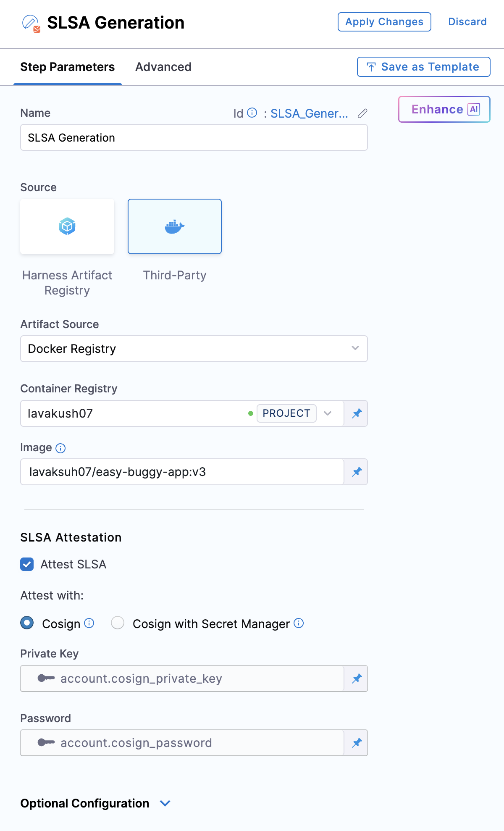The height and width of the screenshot is (831, 504).
Task: Click the pin icon beside Image field
Action: [357, 472]
